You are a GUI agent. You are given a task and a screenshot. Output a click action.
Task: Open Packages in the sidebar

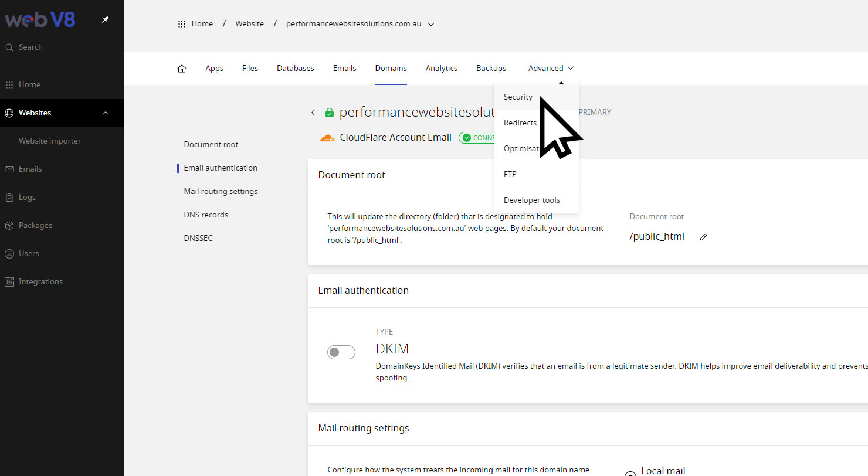click(35, 225)
